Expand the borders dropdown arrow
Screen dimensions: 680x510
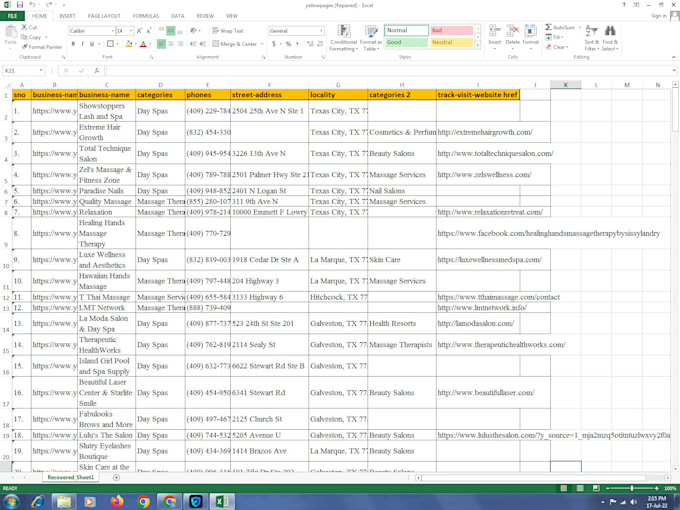[x=118, y=44]
